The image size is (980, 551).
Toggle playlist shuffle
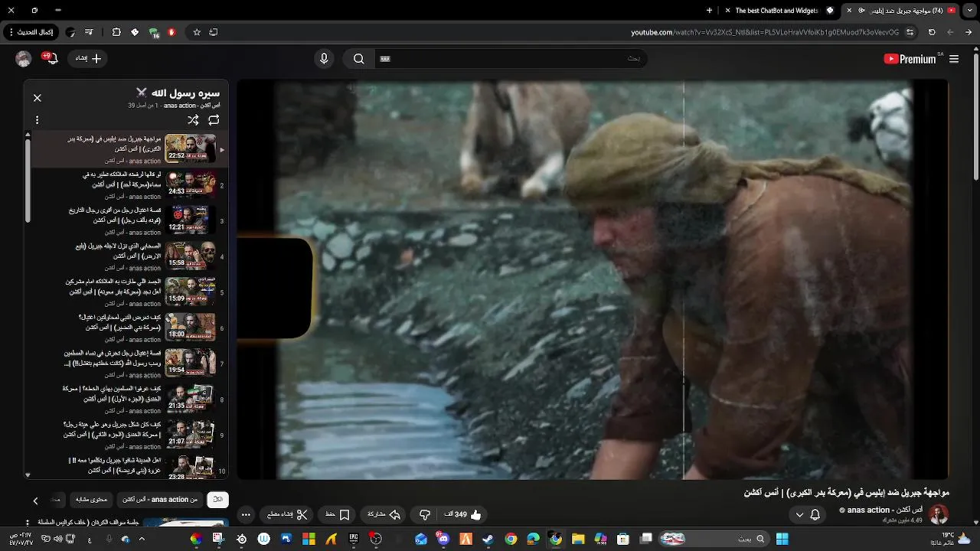click(193, 120)
